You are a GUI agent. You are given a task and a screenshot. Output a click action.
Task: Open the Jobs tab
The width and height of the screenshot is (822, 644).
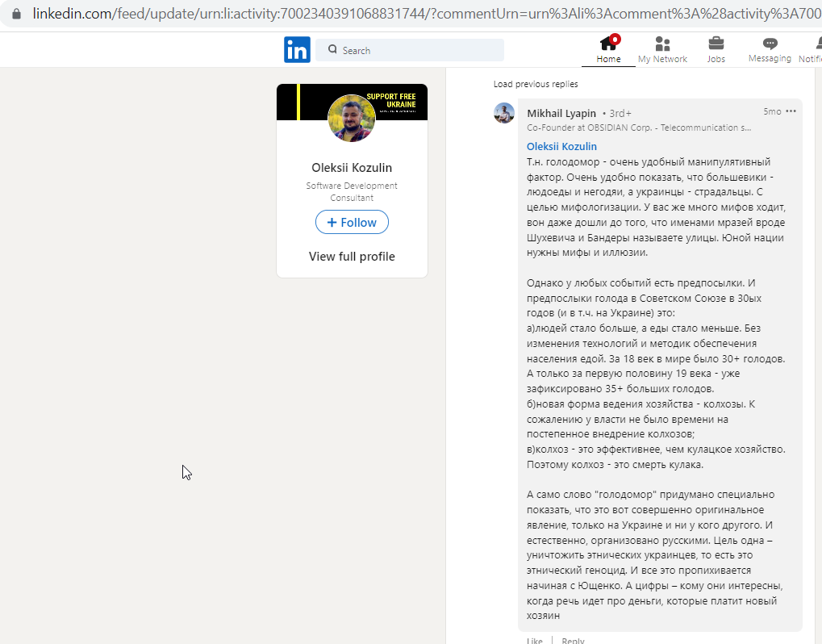point(716,49)
